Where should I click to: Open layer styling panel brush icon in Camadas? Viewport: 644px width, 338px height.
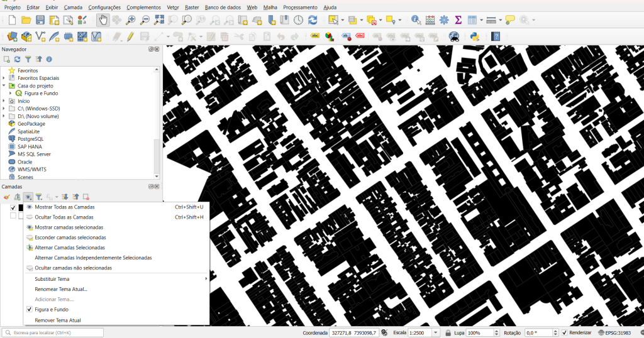(x=6, y=197)
